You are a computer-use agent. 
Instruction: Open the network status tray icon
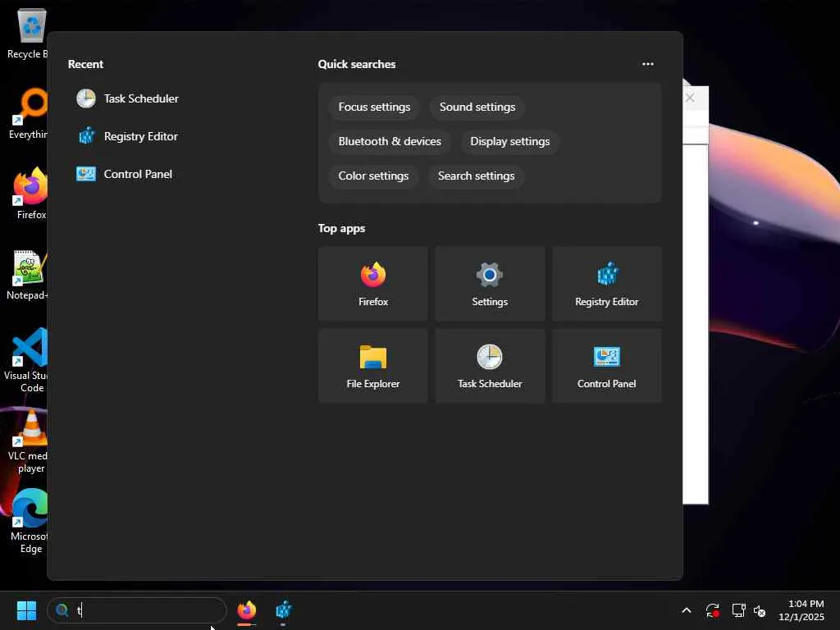pyautogui.click(x=739, y=610)
